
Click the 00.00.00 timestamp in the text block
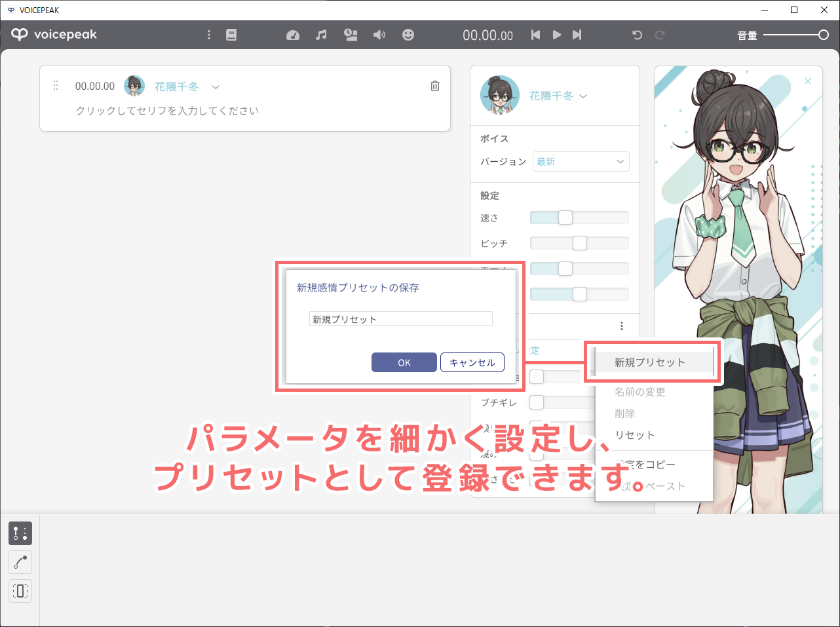pos(95,86)
